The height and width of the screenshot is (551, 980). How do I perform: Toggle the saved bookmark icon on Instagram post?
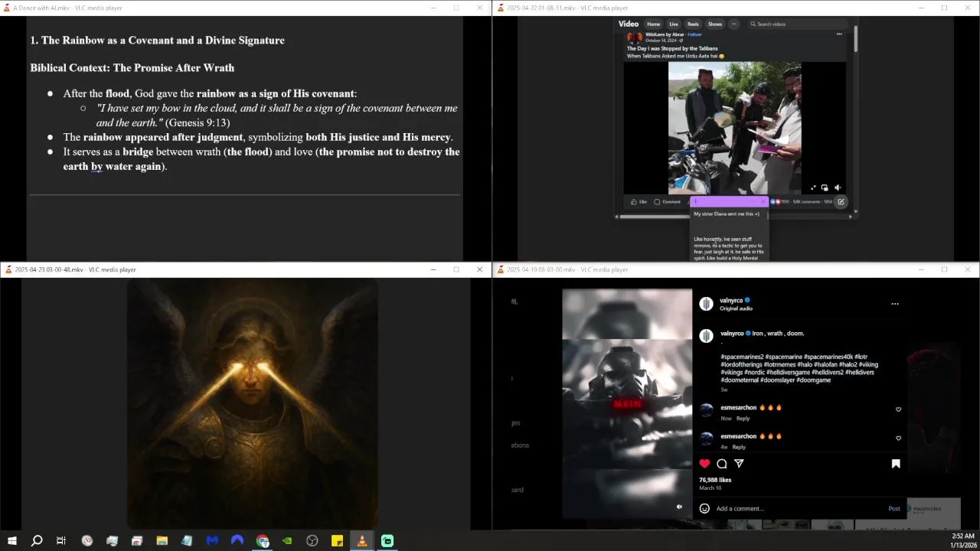pos(896,464)
